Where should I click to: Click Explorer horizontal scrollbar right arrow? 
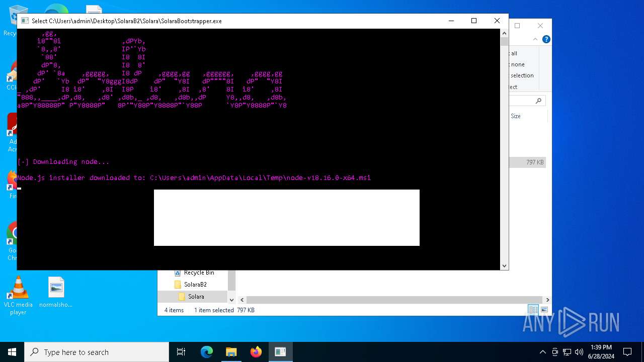pyautogui.click(x=547, y=300)
